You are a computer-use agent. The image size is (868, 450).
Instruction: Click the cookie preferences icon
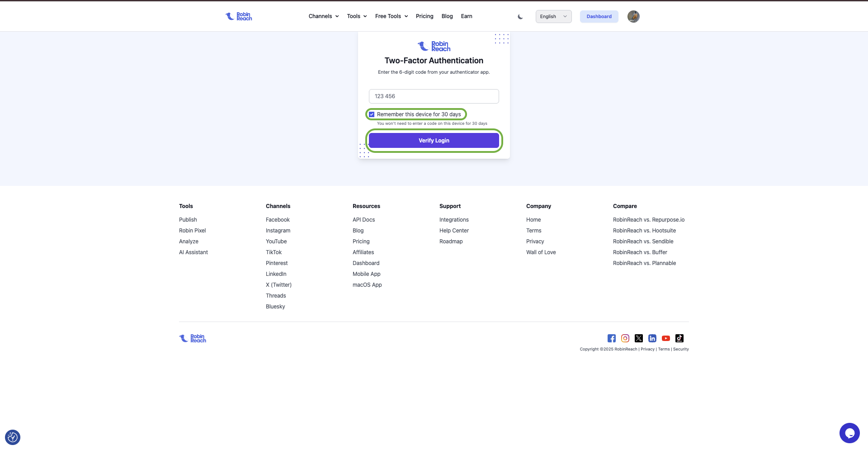point(13,437)
